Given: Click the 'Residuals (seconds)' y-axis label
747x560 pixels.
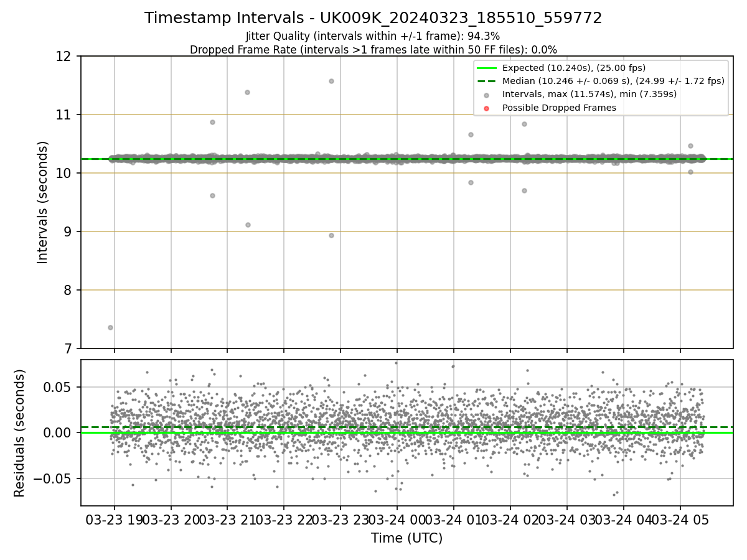Looking at the screenshot, I should tap(20, 433).
